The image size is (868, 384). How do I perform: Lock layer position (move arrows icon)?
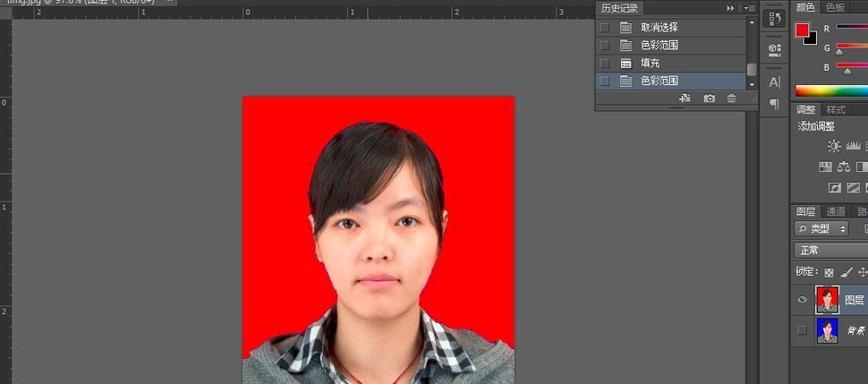pos(863,272)
